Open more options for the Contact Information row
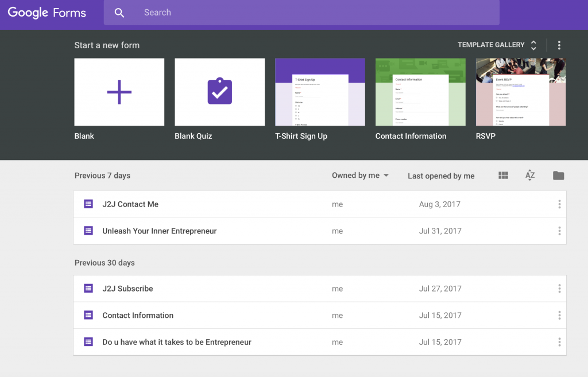588x377 pixels. point(559,315)
